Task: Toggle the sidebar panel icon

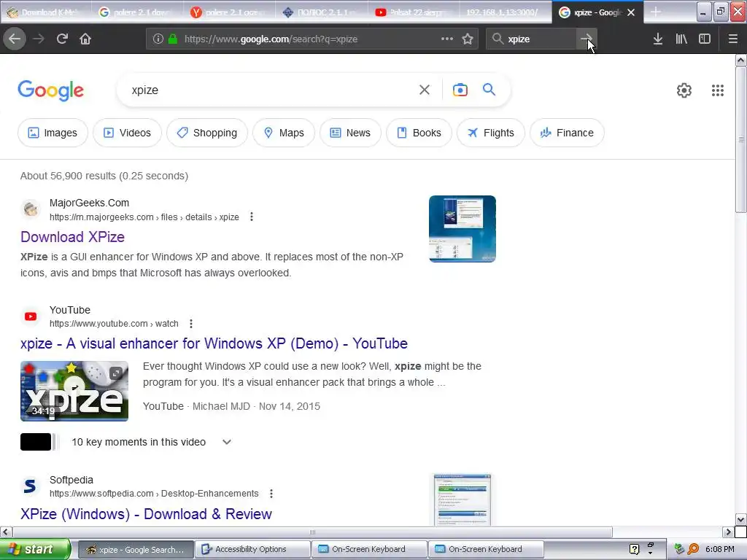Action: 705,39
